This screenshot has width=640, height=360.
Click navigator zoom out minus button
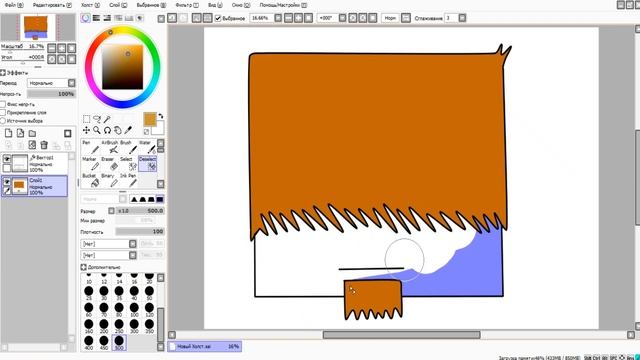[x=51, y=48]
